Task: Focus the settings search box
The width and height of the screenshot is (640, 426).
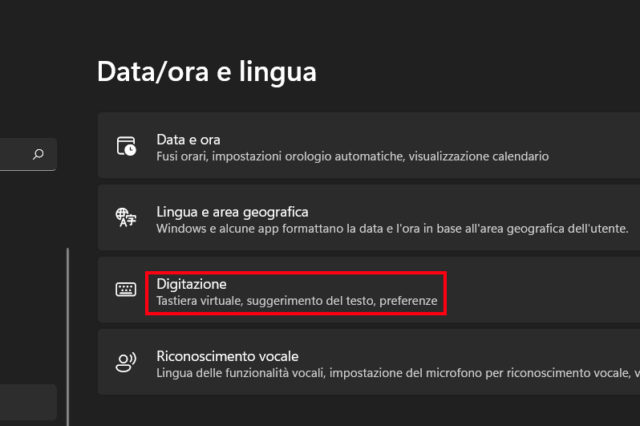Action: [15, 154]
